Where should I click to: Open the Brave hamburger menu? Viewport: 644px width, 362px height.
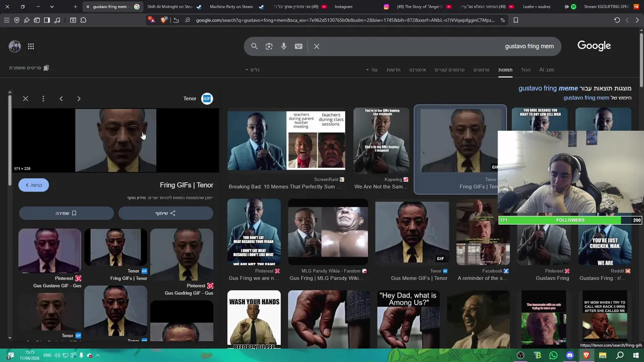[7, 20]
